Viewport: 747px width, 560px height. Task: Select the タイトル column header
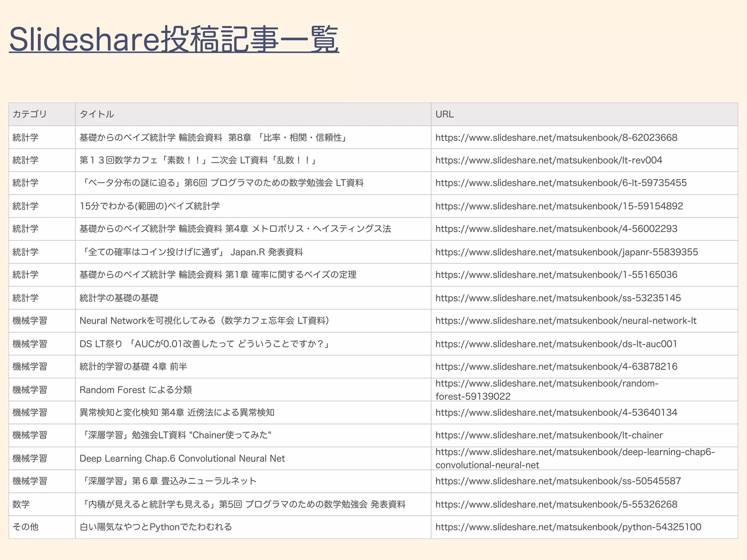click(97, 114)
